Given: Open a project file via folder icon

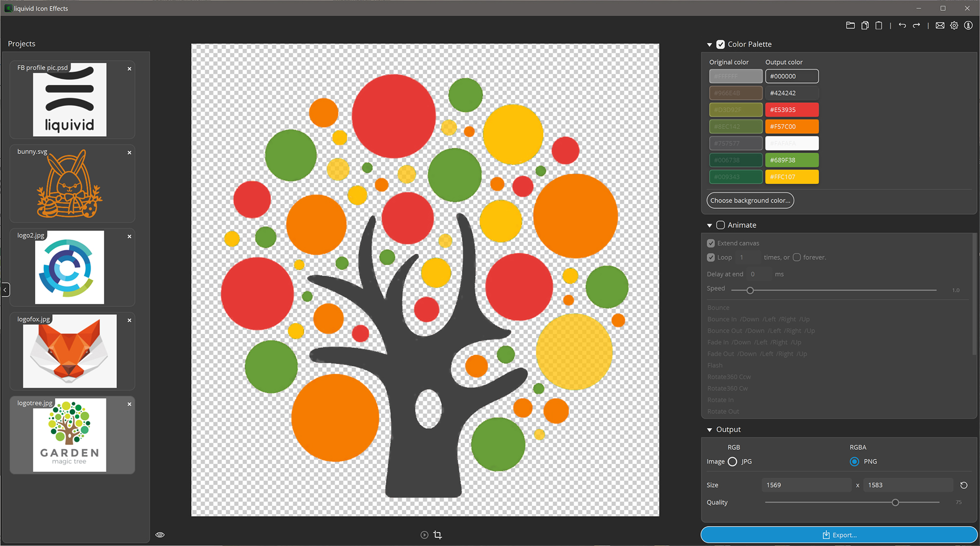Looking at the screenshot, I should [x=850, y=25].
